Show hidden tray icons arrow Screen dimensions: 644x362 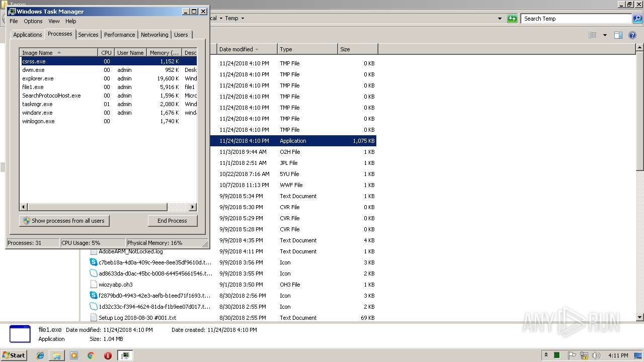(x=546, y=355)
